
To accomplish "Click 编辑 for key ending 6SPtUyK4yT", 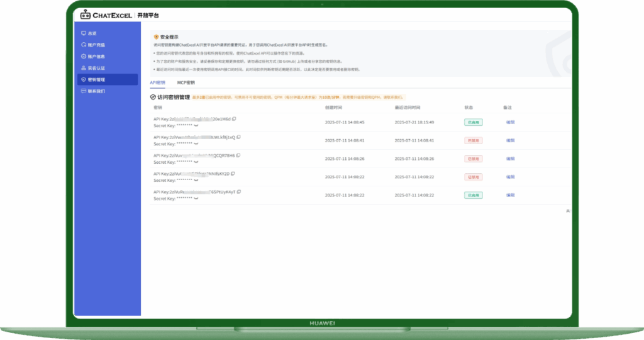I will pyautogui.click(x=510, y=195).
